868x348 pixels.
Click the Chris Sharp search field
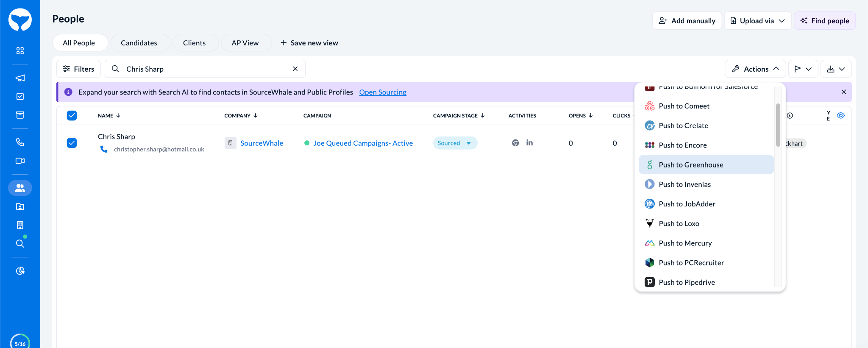tap(205, 69)
